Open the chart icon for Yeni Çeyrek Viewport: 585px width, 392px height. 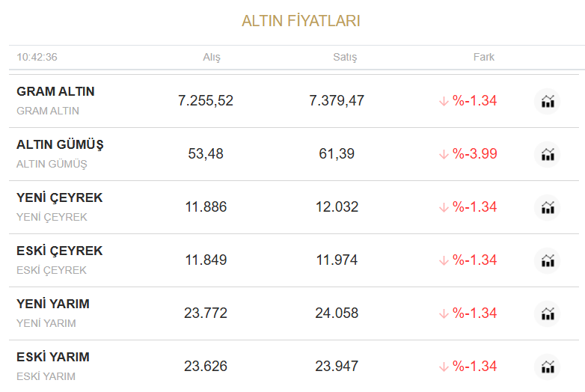click(x=548, y=207)
